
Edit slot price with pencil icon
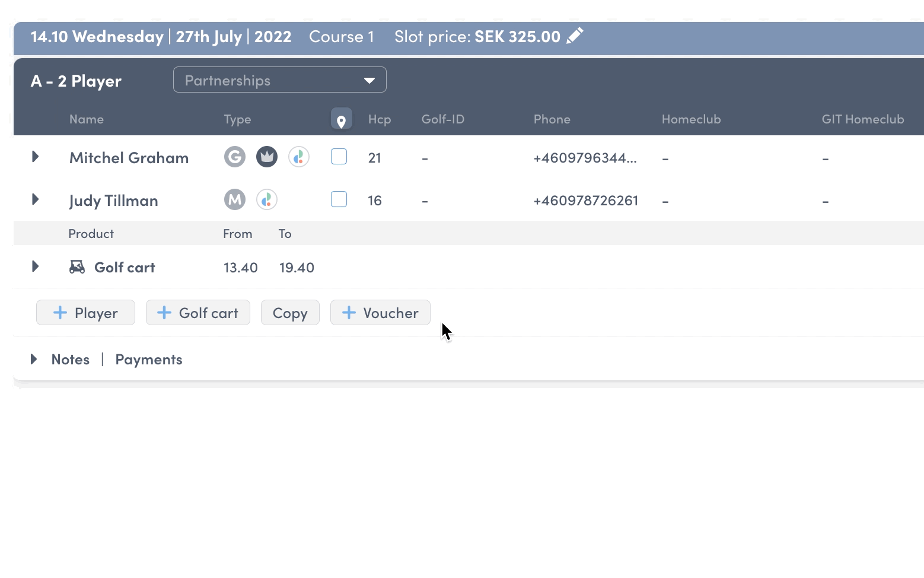click(575, 36)
